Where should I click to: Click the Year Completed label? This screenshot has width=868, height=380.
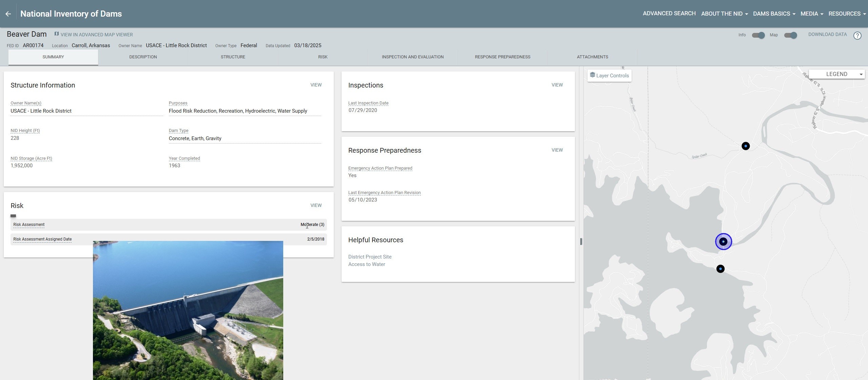(184, 158)
